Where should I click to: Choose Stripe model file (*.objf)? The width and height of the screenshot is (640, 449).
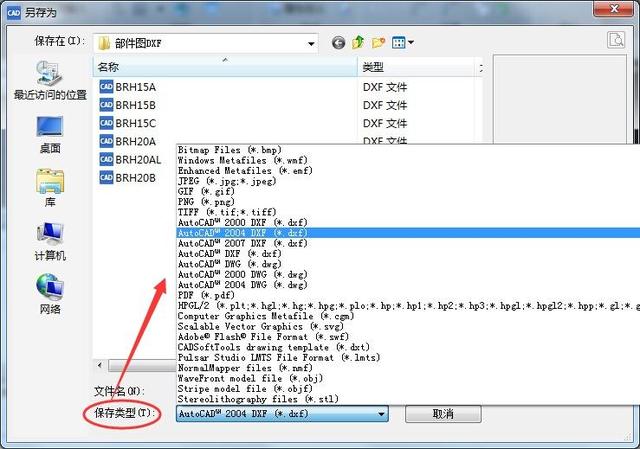(408, 389)
